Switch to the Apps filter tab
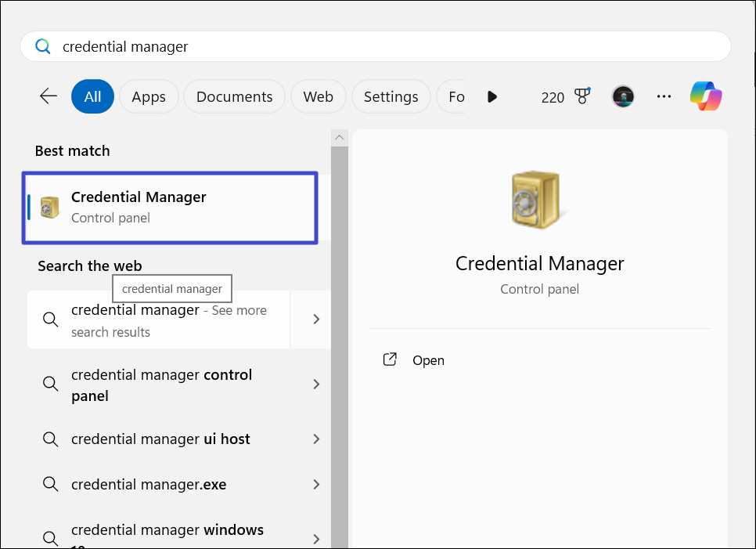 (149, 96)
